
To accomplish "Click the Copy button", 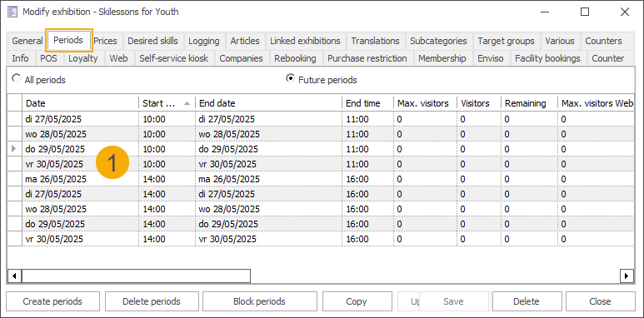I will pyautogui.click(x=356, y=301).
